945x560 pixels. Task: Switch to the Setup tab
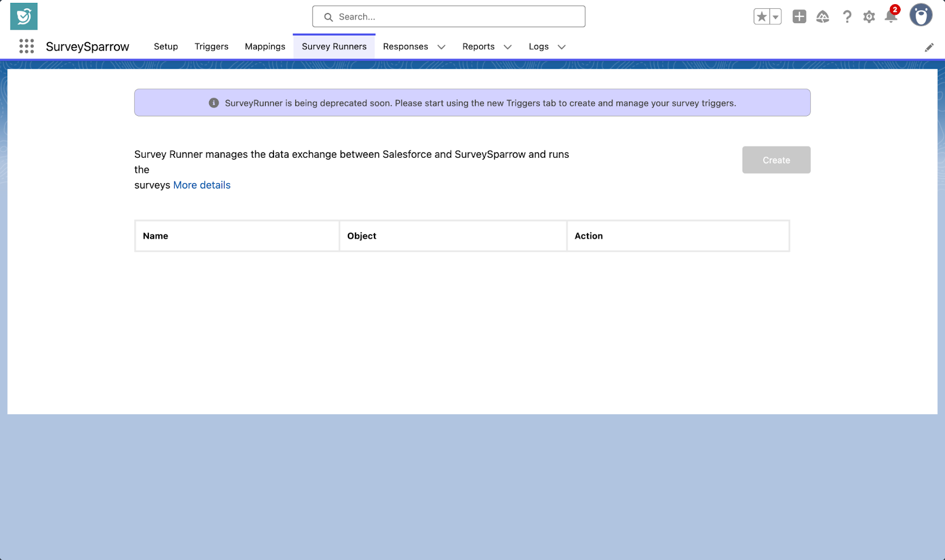[166, 47]
